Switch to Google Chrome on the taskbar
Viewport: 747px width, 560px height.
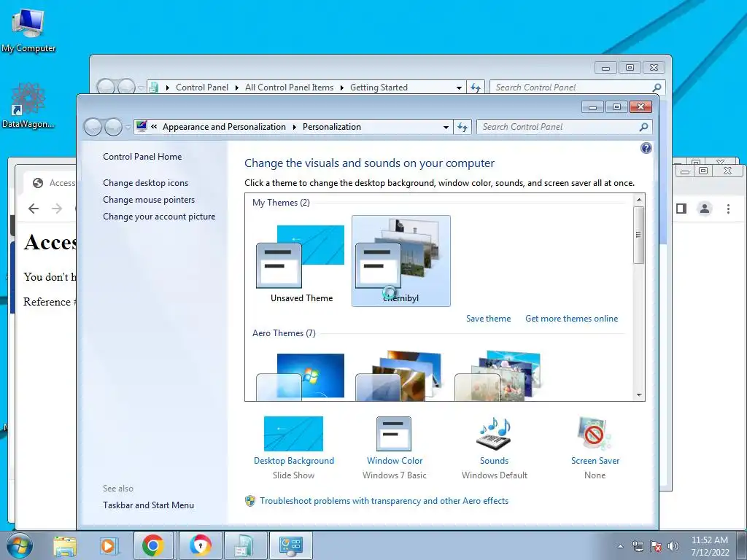tap(152, 545)
